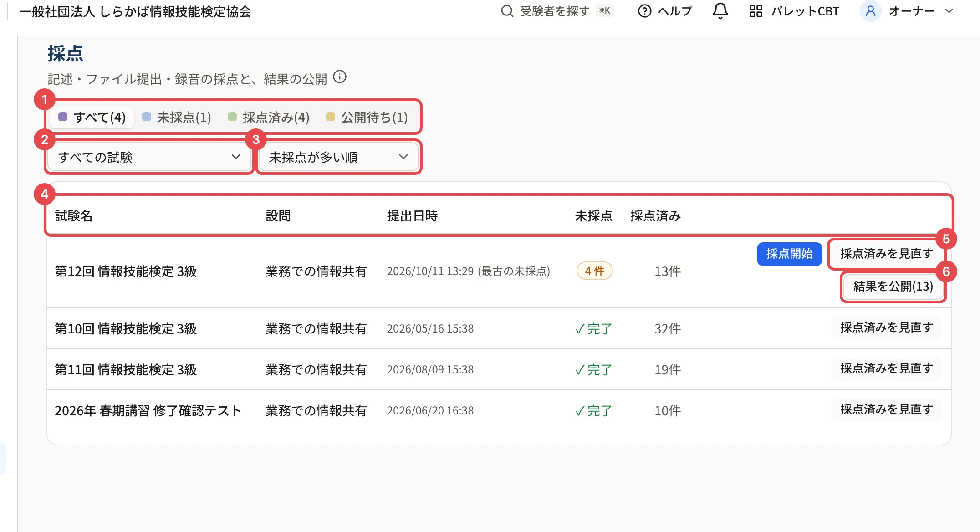Viewport: 980px width, 532px height.
Task: Expand the オーナー account menu chevron
Action: click(949, 11)
